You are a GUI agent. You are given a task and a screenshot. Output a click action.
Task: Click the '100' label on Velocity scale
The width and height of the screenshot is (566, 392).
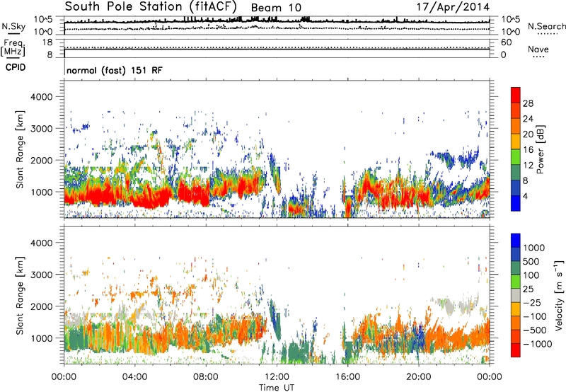pyautogui.click(x=531, y=275)
